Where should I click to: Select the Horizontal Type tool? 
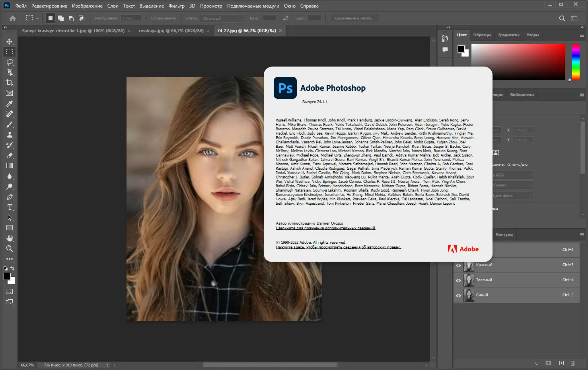[x=10, y=207]
